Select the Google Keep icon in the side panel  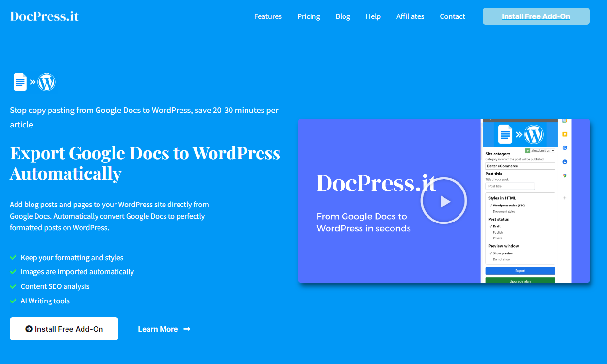coord(564,134)
